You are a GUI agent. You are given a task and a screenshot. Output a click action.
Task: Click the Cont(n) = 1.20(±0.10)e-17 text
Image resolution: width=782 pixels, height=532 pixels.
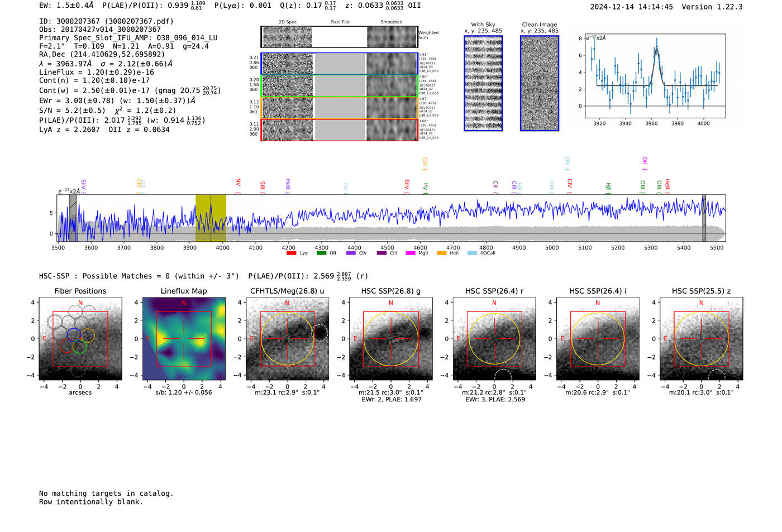(94, 80)
